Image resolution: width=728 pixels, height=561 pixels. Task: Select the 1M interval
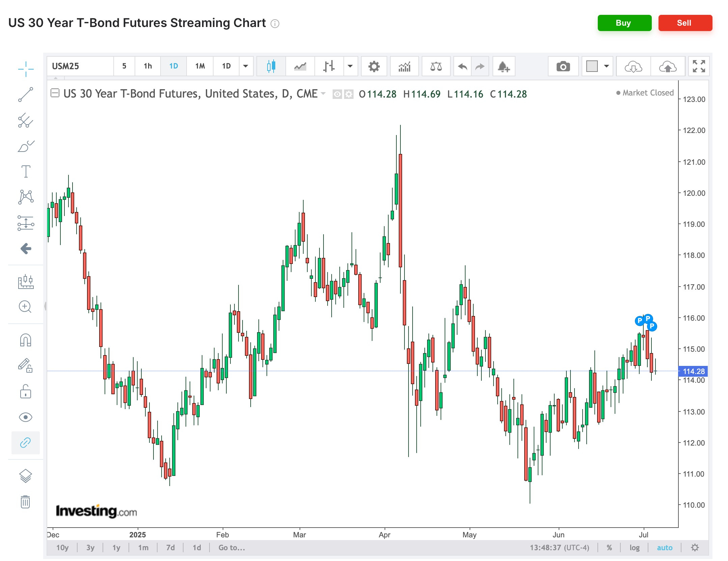pyautogui.click(x=200, y=66)
